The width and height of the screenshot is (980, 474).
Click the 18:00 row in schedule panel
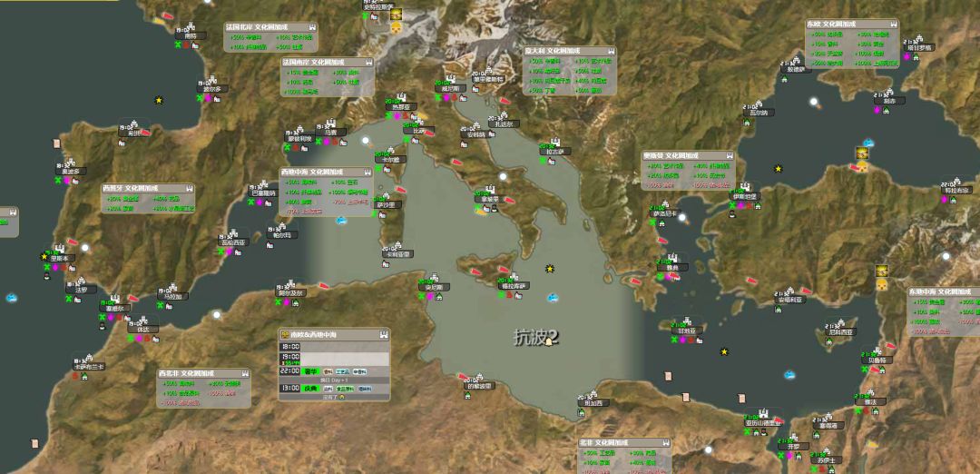click(x=334, y=347)
